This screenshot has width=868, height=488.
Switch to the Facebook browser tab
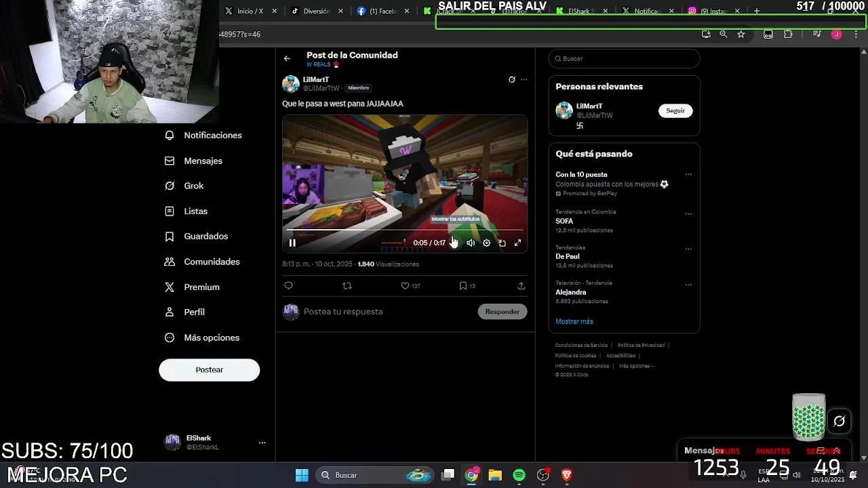click(x=382, y=11)
